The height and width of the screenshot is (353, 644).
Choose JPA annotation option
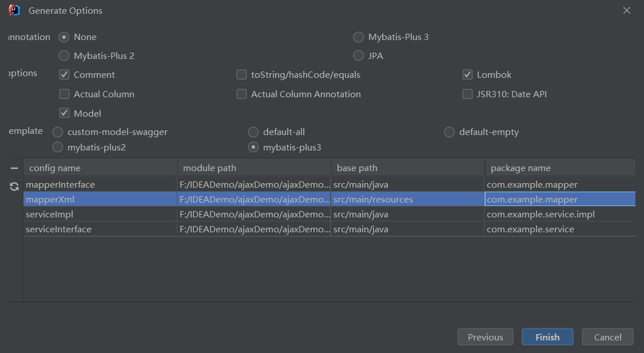(359, 56)
